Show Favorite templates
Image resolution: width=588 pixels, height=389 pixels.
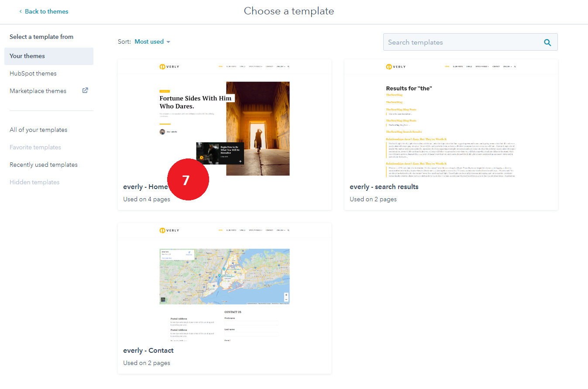point(35,148)
